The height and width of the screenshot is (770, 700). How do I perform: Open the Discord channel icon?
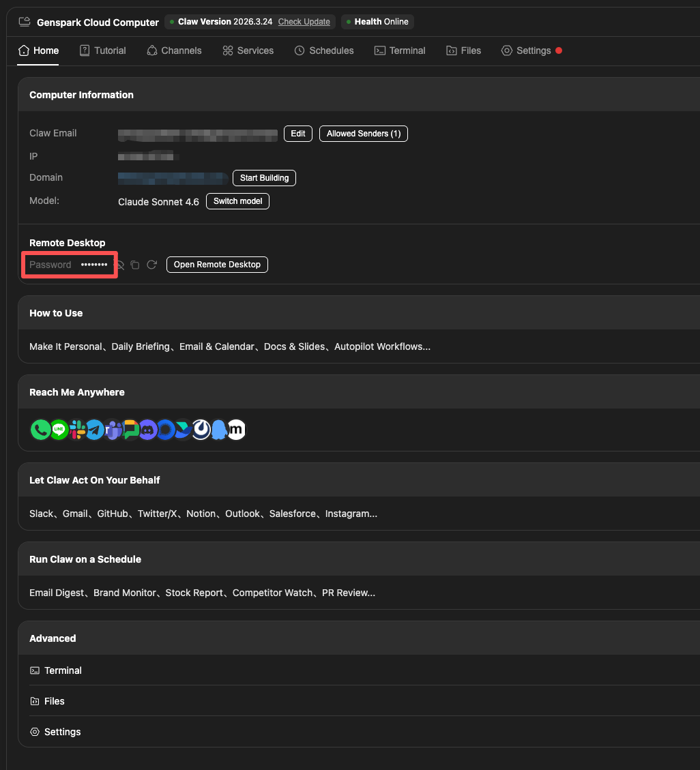click(147, 430)
